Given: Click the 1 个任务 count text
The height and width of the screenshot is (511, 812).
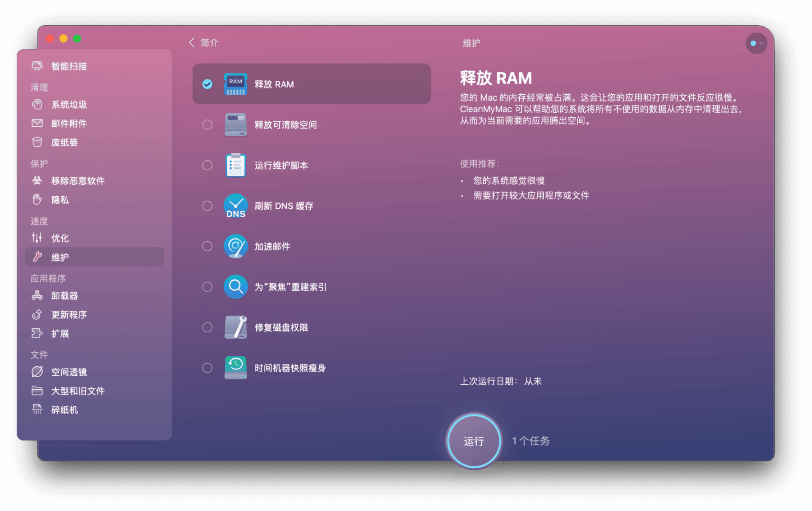Looking at the screenshot, I should (x=531, y=441).
